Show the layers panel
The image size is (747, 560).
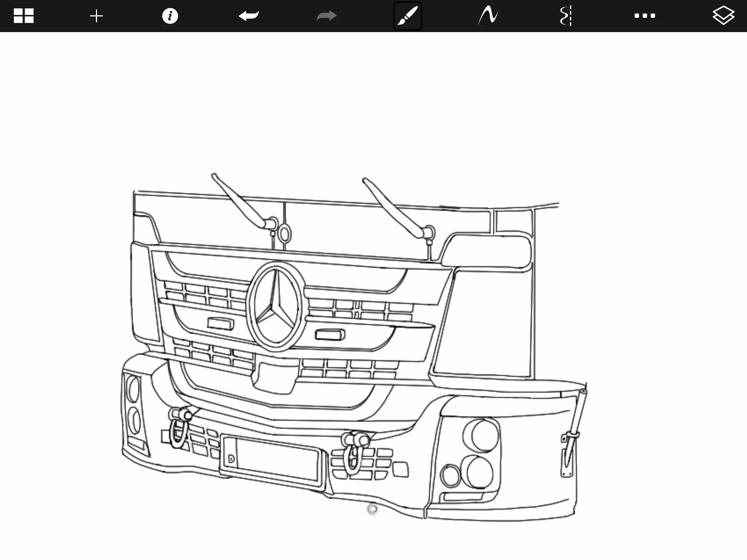(x=723, y=16)
